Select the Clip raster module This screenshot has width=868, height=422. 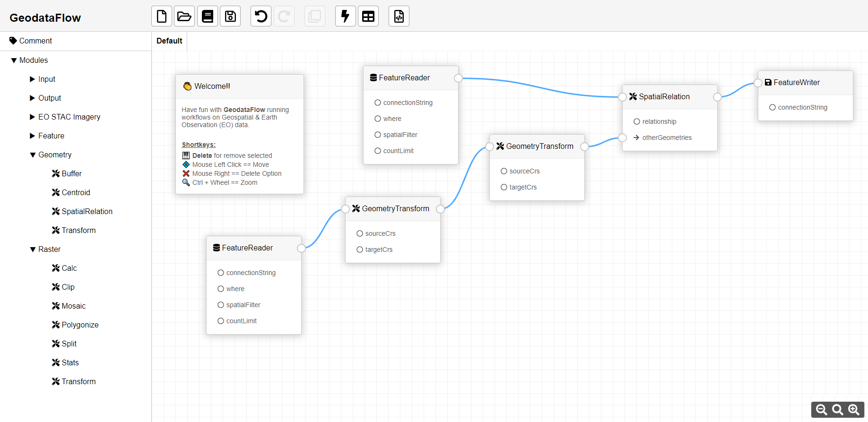[63, 287]
